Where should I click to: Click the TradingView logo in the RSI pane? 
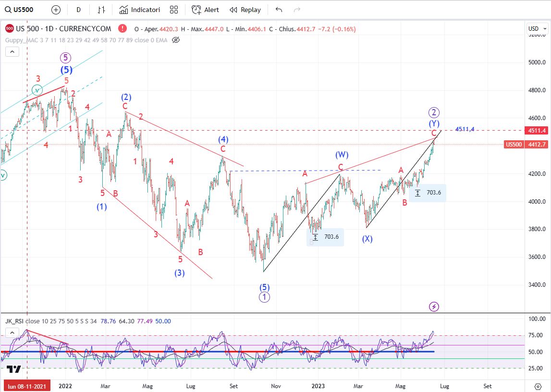pyautogui.click(x=14, y=369)
